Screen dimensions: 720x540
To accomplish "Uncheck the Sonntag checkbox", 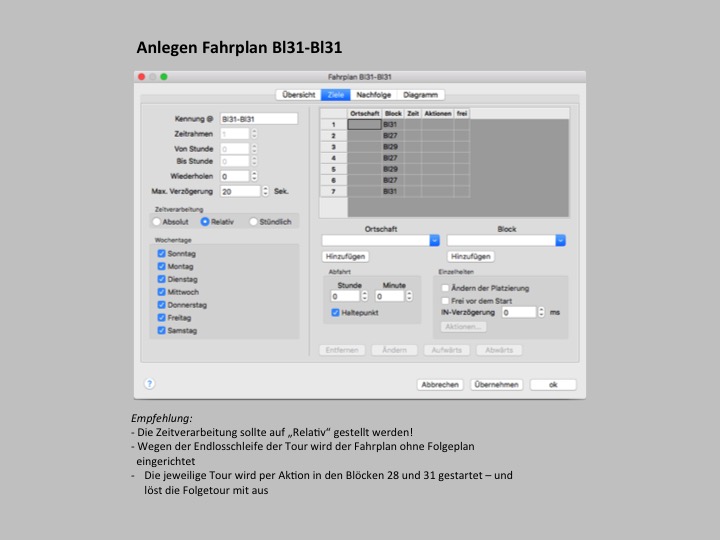I will (161, 254).
